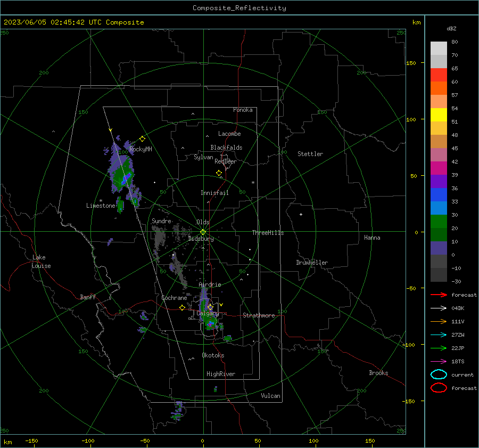479x448 pixels.
Task: Click the yellow radar-center diamond at Olds
Action: (203, 232)
